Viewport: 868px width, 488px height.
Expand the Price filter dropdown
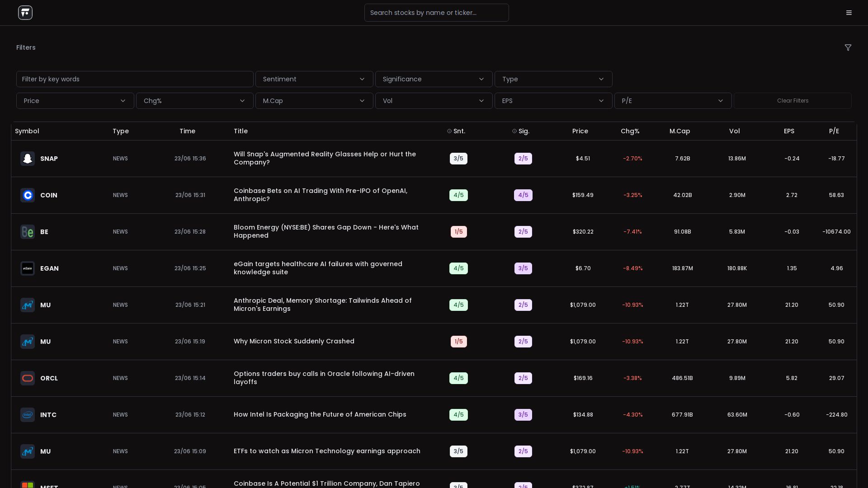(x=75, y=101)
